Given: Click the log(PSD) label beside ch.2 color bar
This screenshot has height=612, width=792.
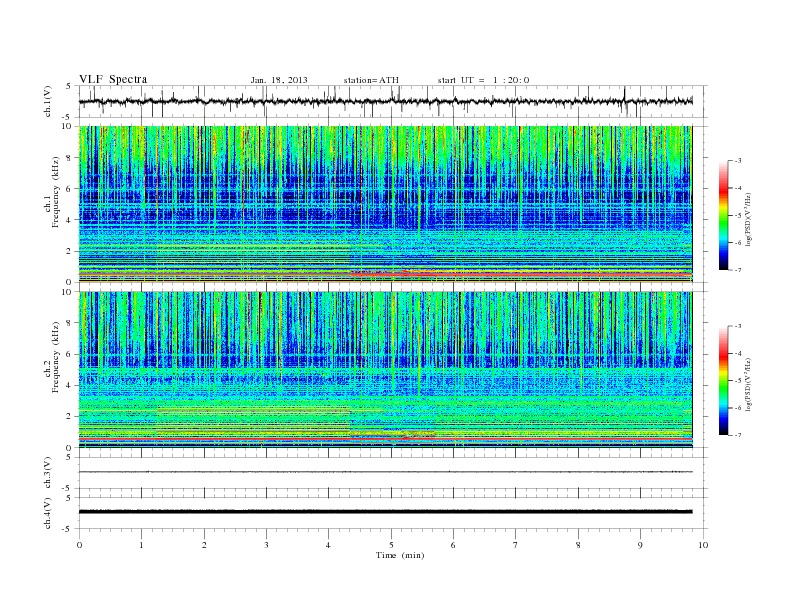Looking at the screenshot, I should tap(748, 384).
